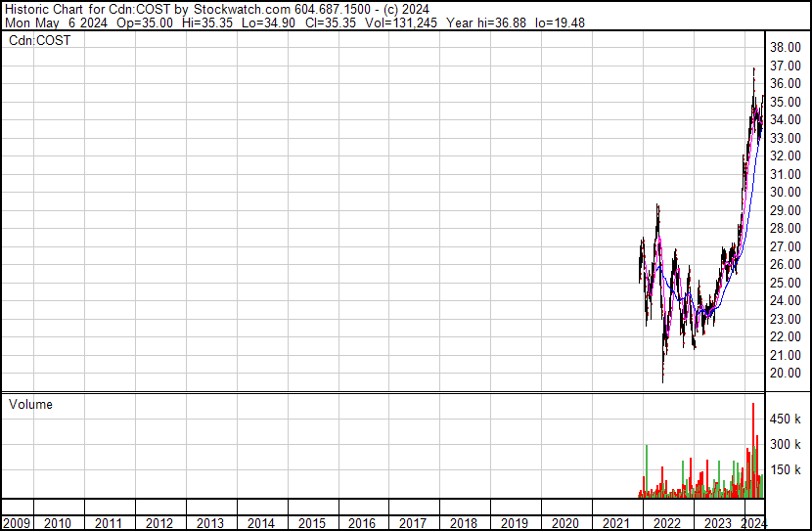This screenshot has height=531, width=812.
Task: Click the 21.00 price axis label
Action: coord(786,355)
